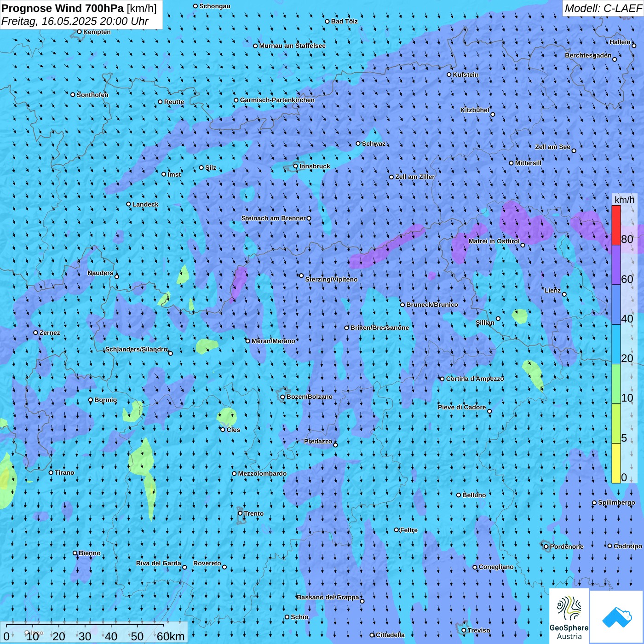Click the Bad Tölz label
Image resolution: width=644 pixels, height=644 pixels.
(x=345, y=21)
